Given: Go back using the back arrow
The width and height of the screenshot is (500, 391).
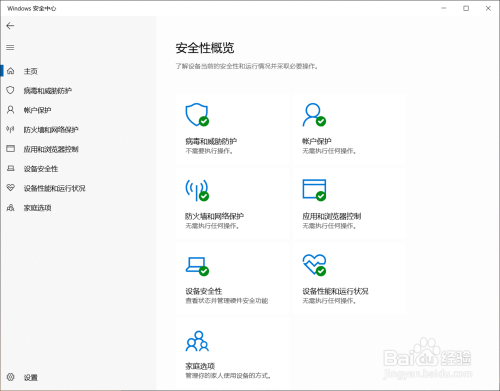Looking at the screenshot, I should coord(10,26).
